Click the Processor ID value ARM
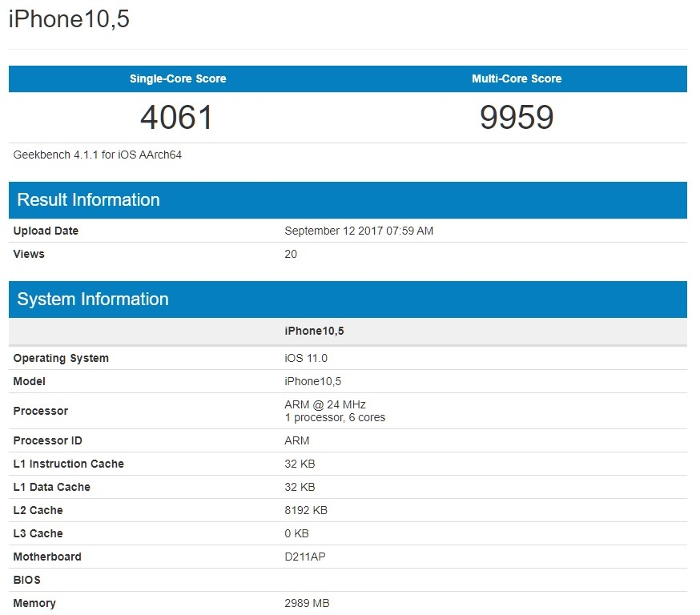Viewport: 700px width, 615px height. [296, 440]
